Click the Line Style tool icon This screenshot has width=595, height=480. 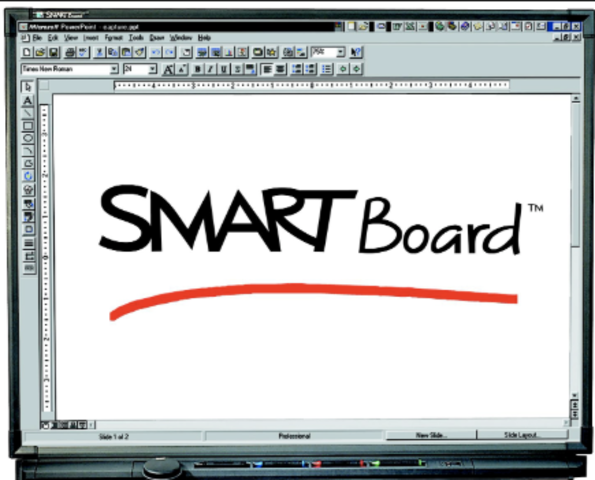pos(28,243)
